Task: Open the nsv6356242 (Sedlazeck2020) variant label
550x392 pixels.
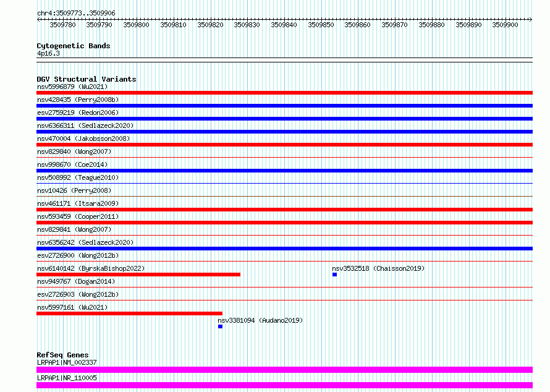Action: pos(85,242)
